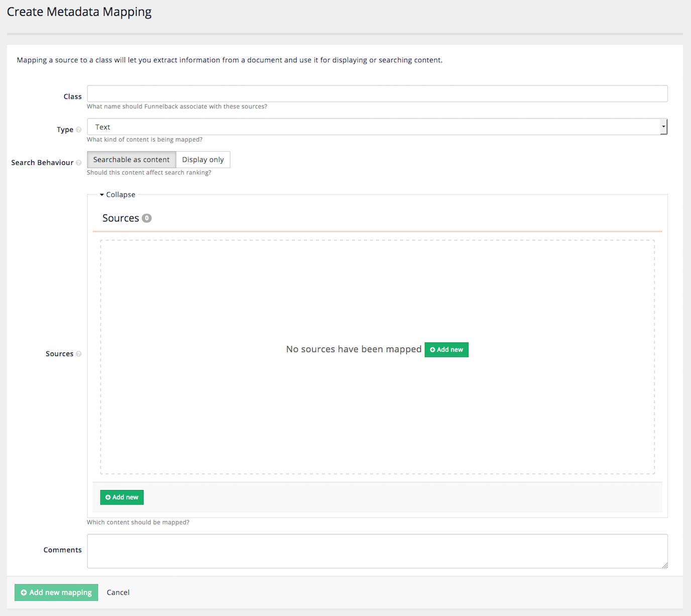The height and width of the screenshot is (616, 691).
Task: Click the help icon beside the Sources label
Action: (78, 354)
